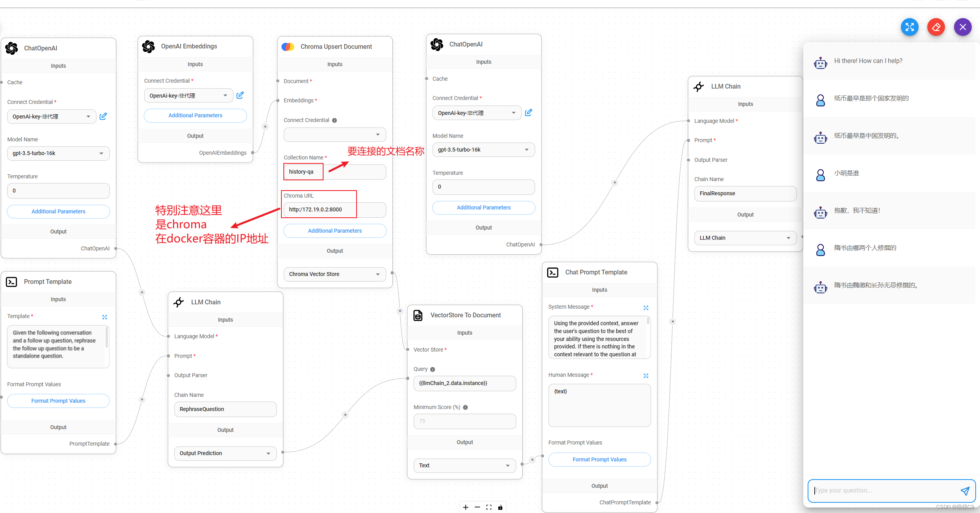Expand System Message text editor
Viewport: 980px width, 513px height.
click(646, 307)
